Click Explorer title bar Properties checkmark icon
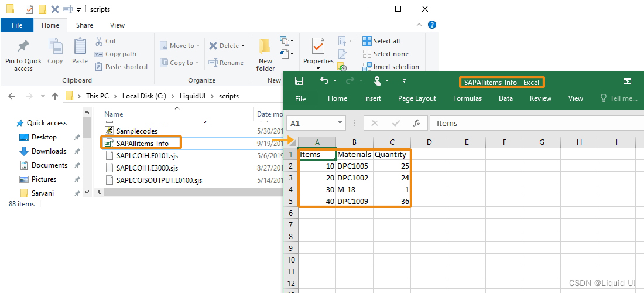This screenshot has height=293, width=644. tap(29, 9)
